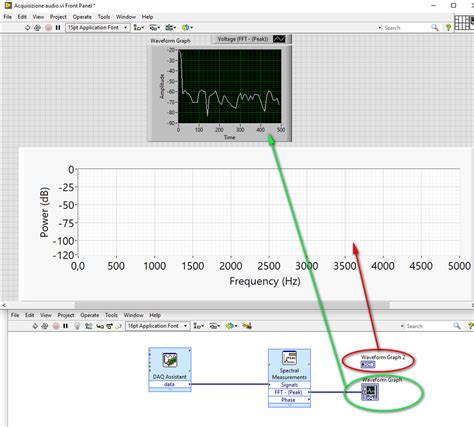Toggle retain wire values in block diagram
474x427 pixels.
(88, 326)
